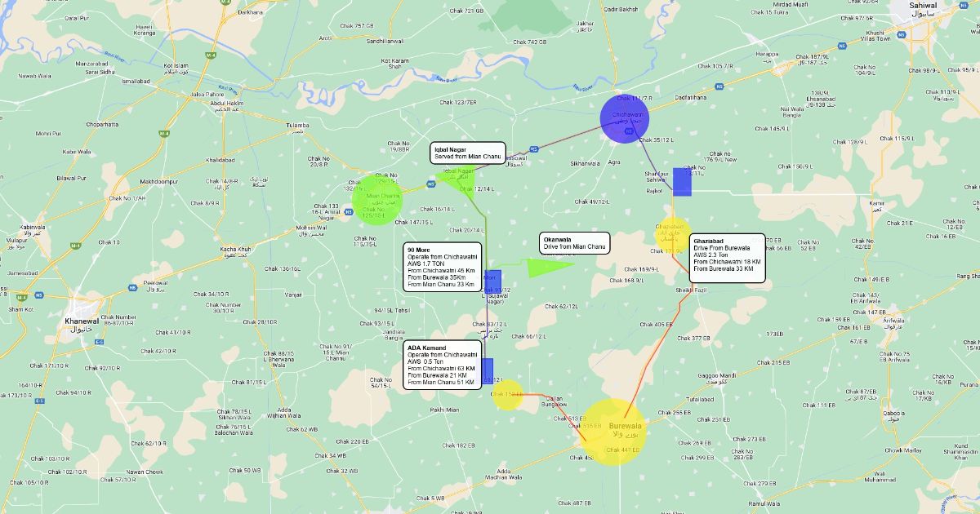This screenshot has width=980, height=514.
Task: Select the yellow circle marking Ghaziabad
Action: [x=672, y=234]
